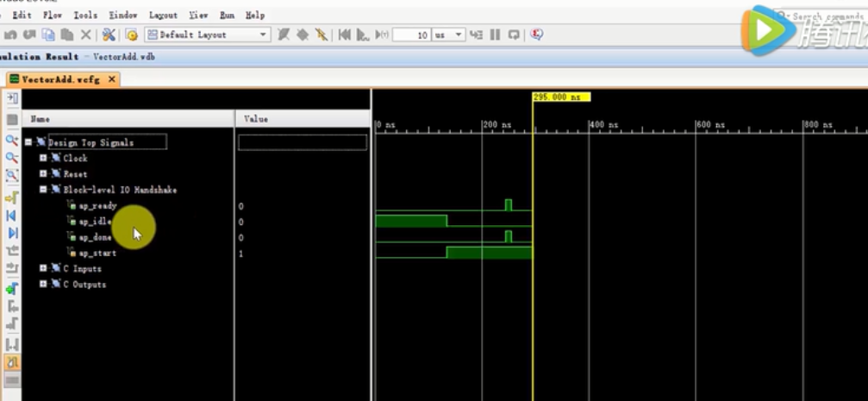The width and height of the screenshot is (868, 401).
Task: Restart the simulation with the rewind icon
Action: tap(344, 34)
